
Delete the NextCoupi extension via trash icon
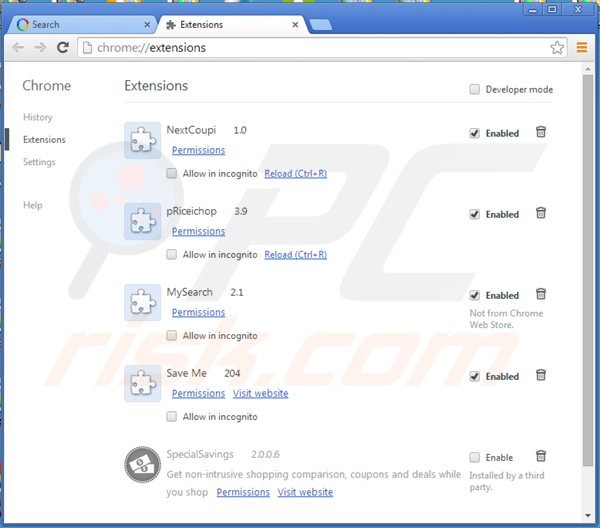(541, 132)
